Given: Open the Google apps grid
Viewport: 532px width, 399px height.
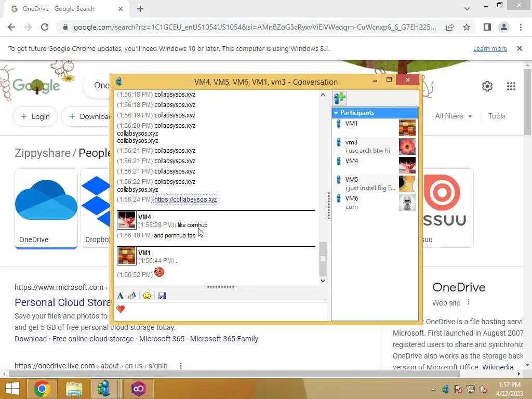Looking at the screenshot, I should (x=511, y=86).
